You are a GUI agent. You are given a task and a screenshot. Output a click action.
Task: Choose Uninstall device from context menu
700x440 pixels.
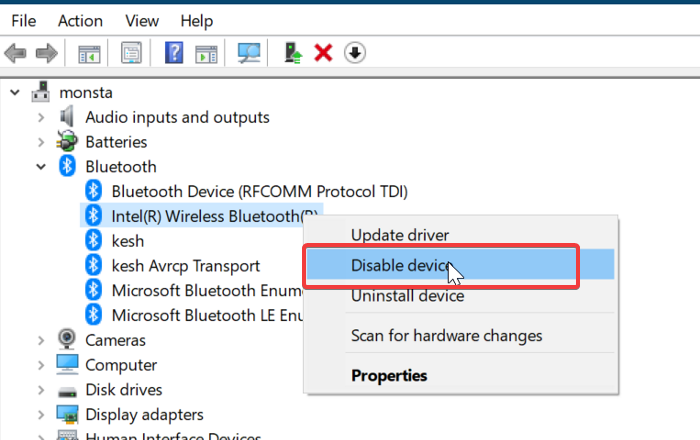[x=460, y=295]
